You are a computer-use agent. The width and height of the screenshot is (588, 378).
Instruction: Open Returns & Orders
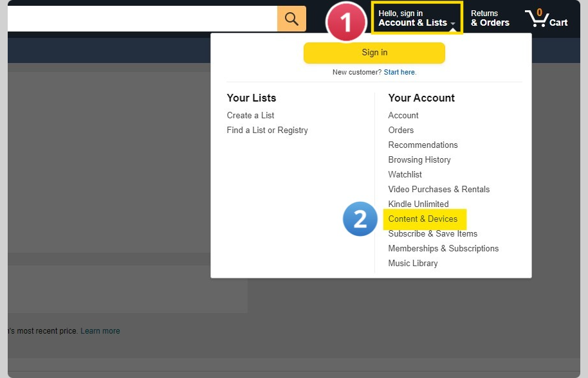click(490, 19)
